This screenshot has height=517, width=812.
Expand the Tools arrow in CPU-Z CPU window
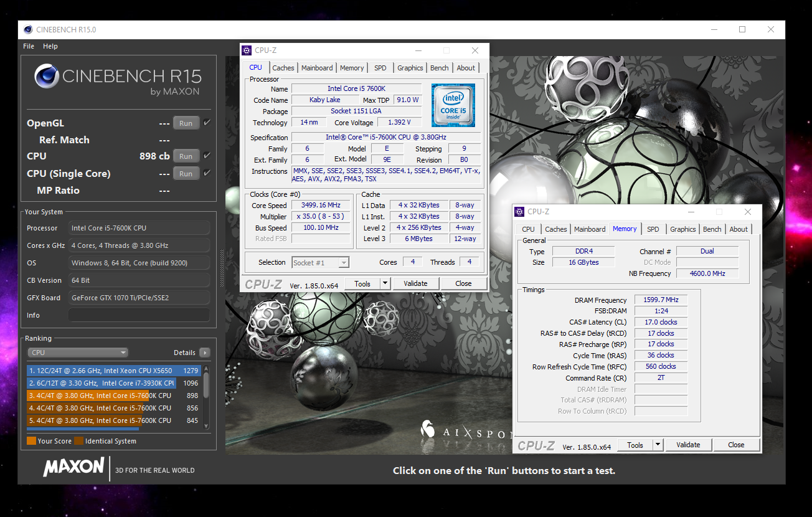pyautogui.click(x=385, y=283)
